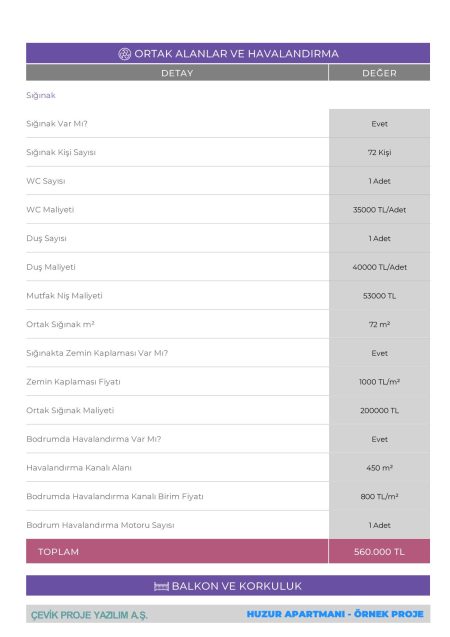The height and width of the screenshot is (637, 450).
Task: Select Havalandırma Kanalı Alanı 450 m² value
Action: (379, 468)
